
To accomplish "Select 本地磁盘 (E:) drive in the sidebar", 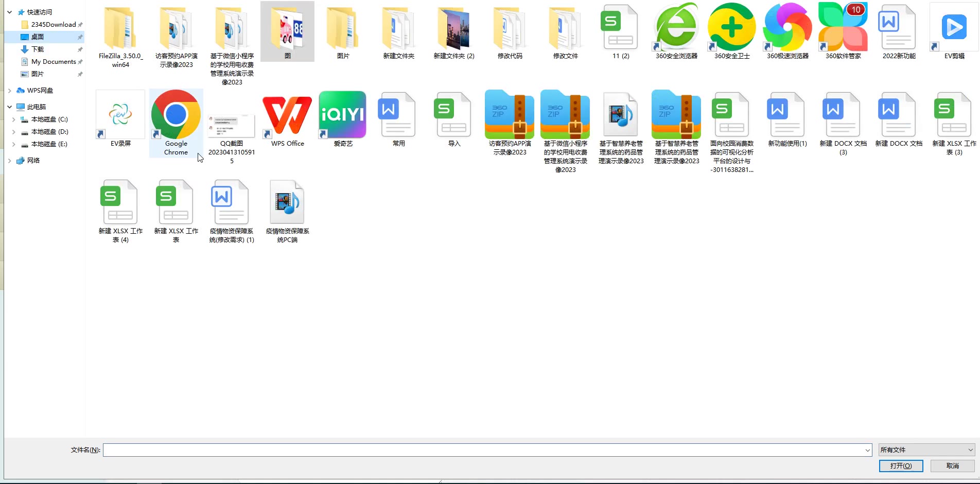I will pyautogui.click(x=49, y=144).
